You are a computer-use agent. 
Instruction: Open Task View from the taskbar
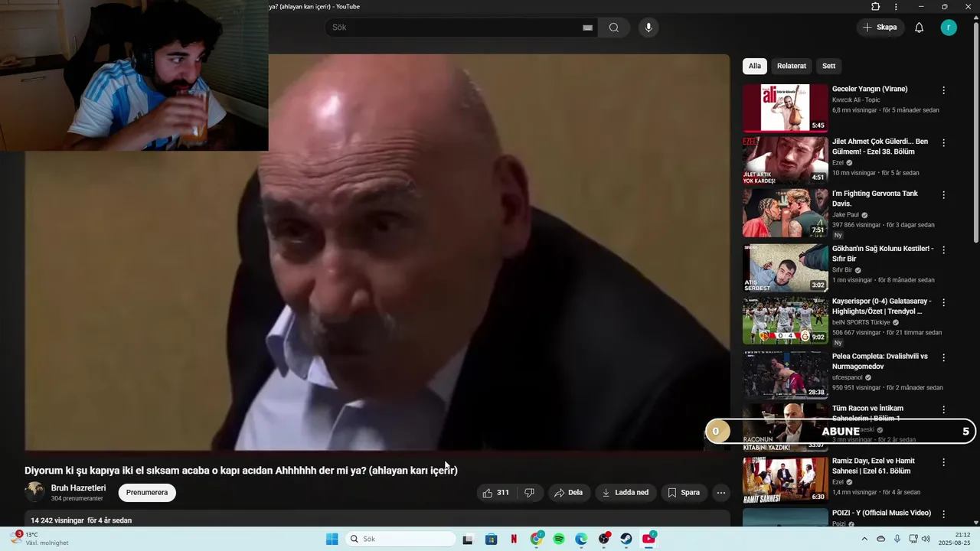(468, 539)
